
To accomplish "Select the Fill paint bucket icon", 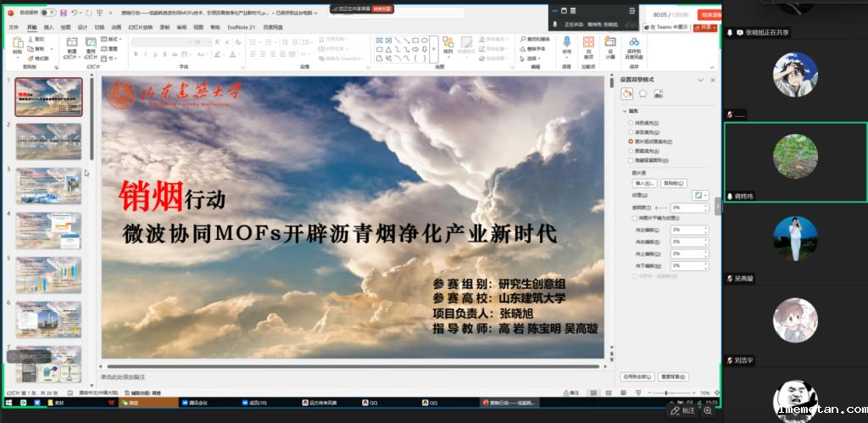I will [628, 94].
